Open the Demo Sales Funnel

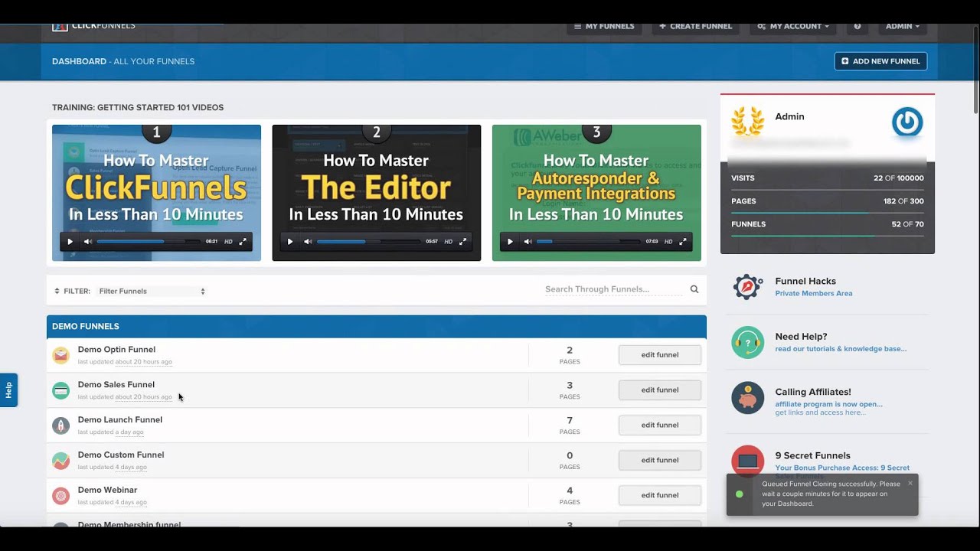coord(116,385)
